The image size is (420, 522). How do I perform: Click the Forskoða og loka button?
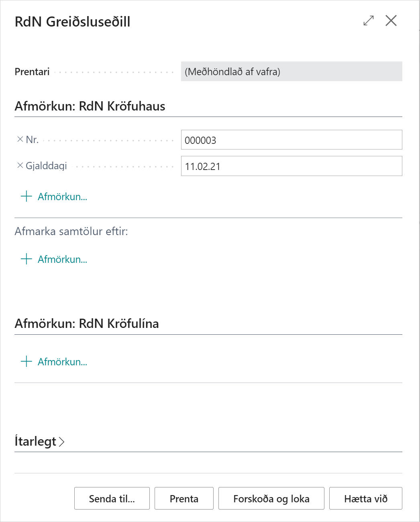[x=271, y=498]
